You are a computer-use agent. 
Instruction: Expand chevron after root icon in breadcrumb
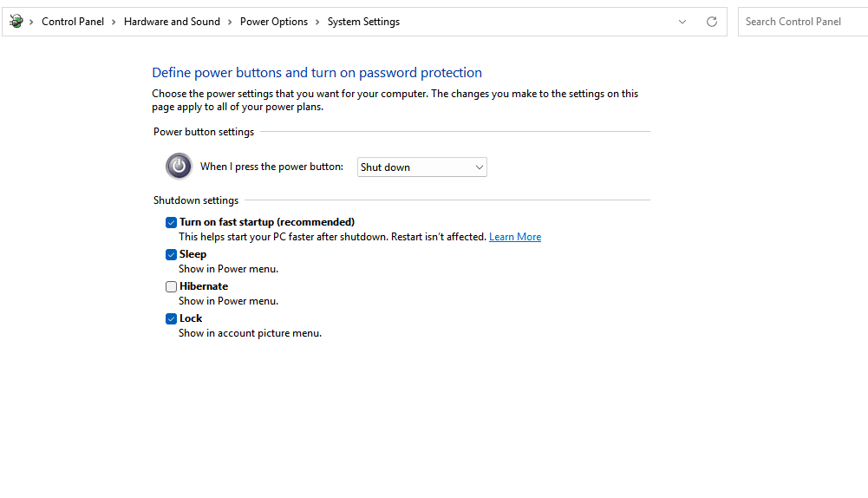tap(31, 22)
